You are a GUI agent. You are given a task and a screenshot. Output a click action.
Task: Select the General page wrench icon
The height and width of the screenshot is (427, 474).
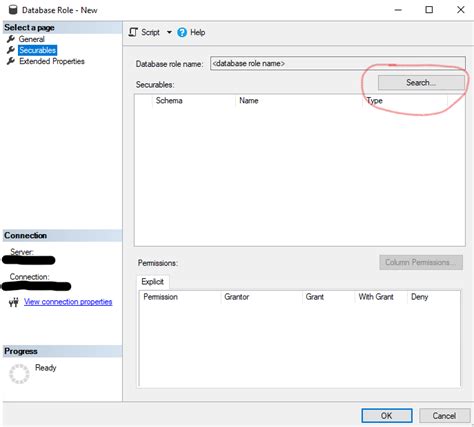[11, 39]
